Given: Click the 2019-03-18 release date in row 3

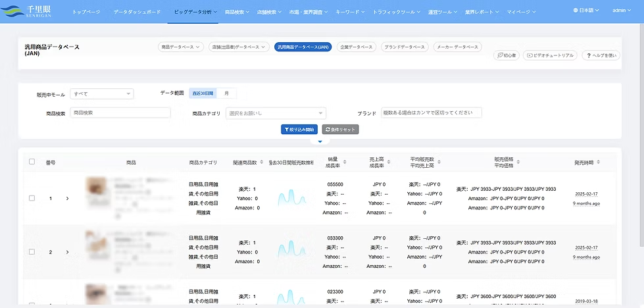Looking at the screenshot, I should point(586,301).
